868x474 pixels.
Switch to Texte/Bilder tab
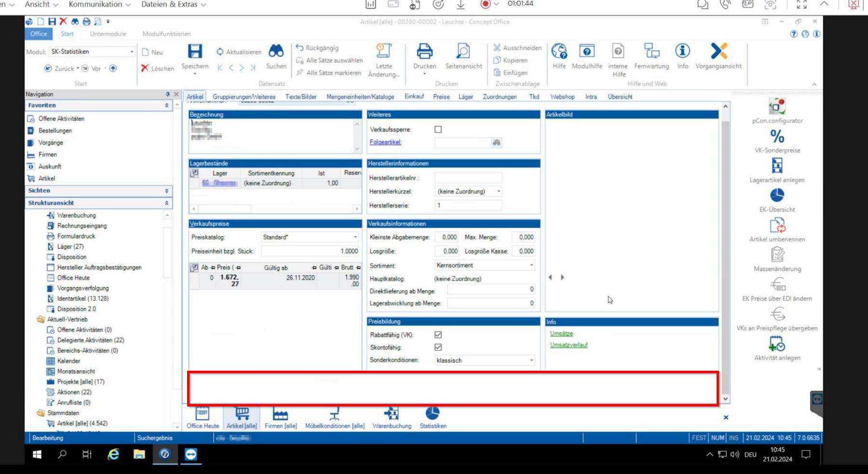(301, 97)
